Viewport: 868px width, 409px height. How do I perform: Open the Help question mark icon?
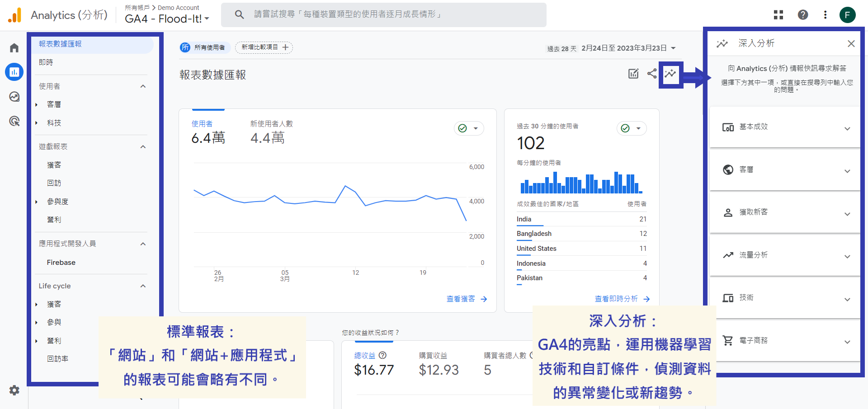point(803,15)
